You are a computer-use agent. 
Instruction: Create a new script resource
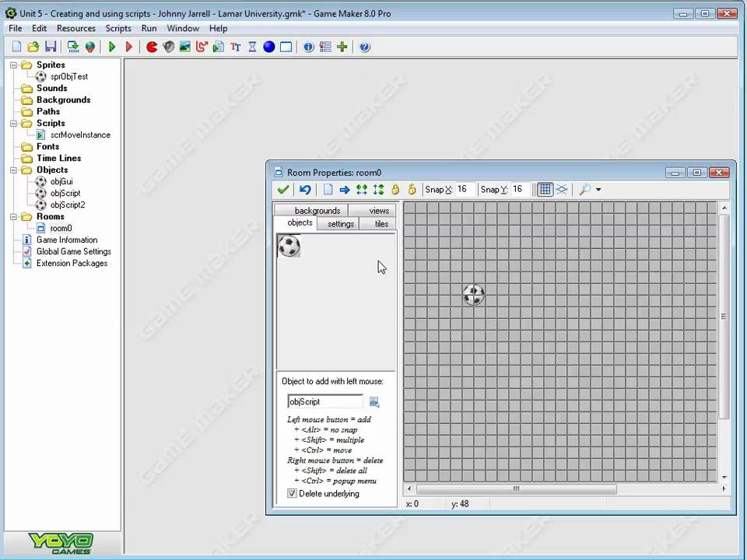click(219, 47)
